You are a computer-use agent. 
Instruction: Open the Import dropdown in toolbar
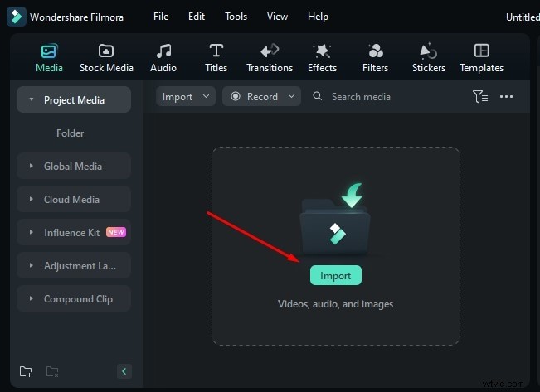186,96
